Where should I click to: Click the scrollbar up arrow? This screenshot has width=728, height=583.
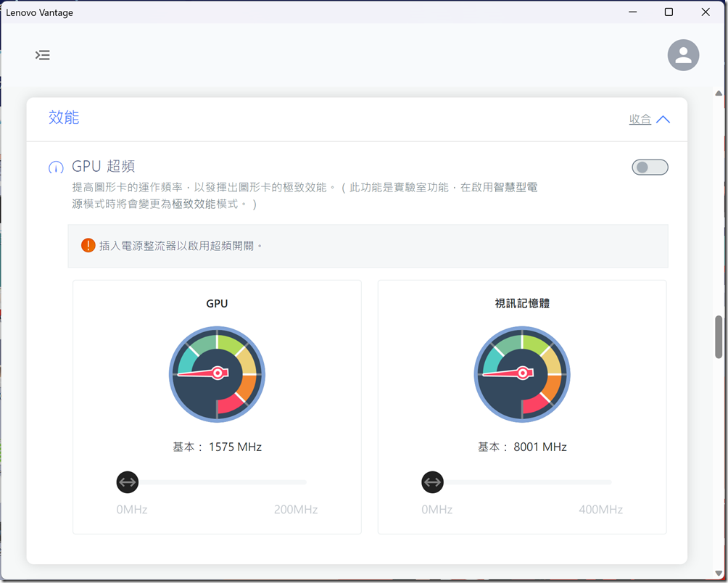coord(719,94)
